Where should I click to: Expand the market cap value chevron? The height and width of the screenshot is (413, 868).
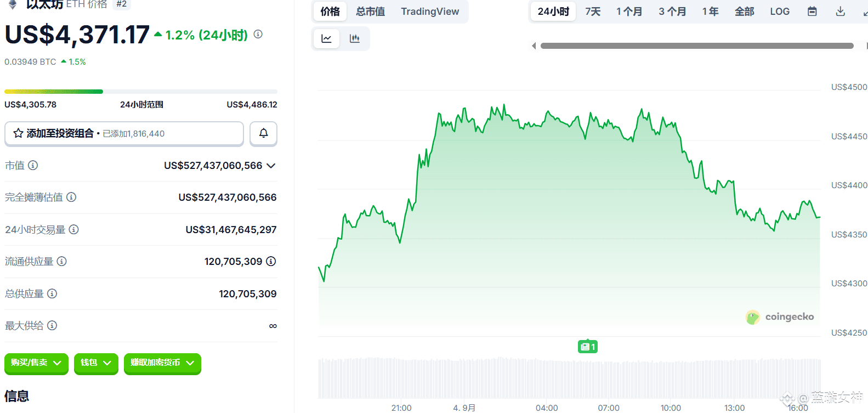271,166
